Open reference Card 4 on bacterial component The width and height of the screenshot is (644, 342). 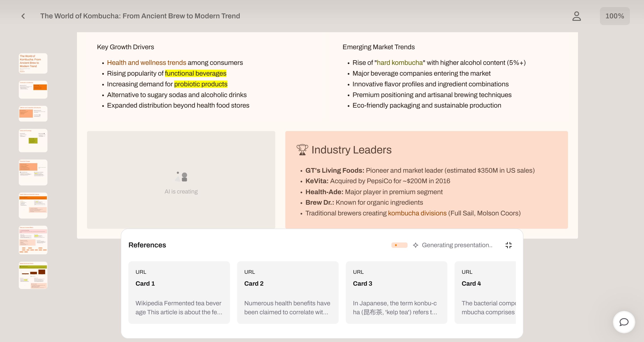click(x=485, y=293)
